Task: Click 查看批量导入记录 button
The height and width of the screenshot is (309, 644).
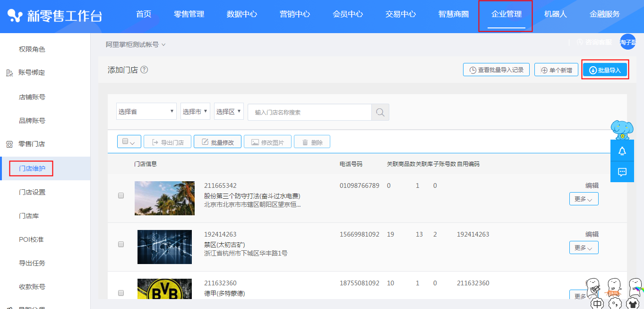Action: click(x=496, y=70)
